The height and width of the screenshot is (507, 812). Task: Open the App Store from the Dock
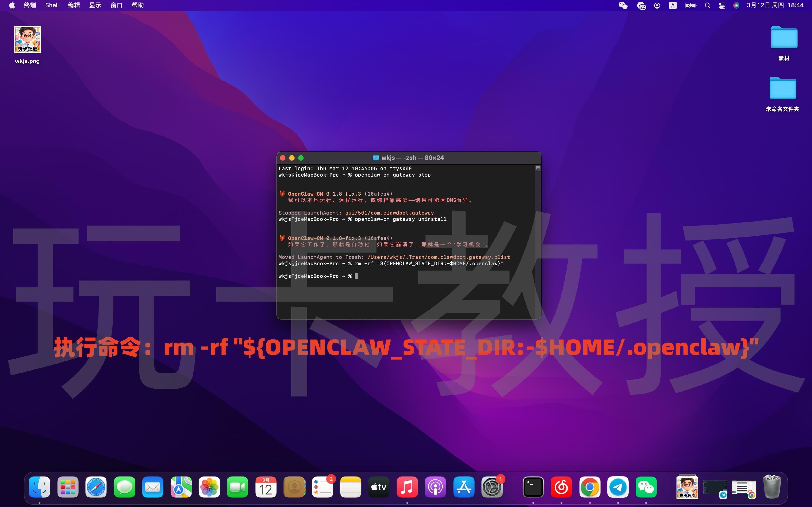point(464,487)
